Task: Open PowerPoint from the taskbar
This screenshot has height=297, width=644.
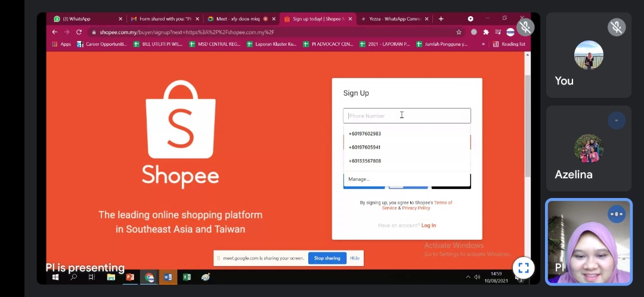Action: tap(130, 277)
